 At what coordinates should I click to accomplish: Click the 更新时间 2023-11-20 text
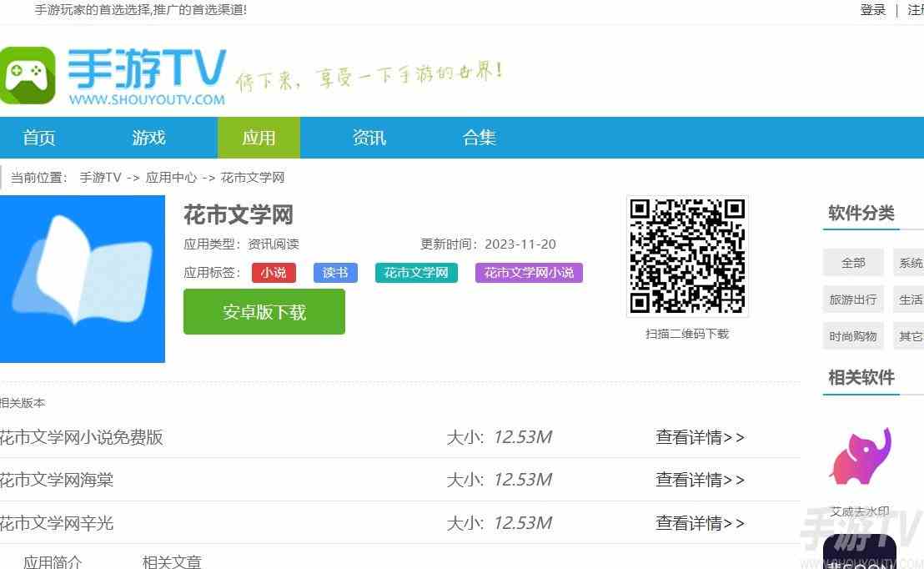tap(488, 244)
